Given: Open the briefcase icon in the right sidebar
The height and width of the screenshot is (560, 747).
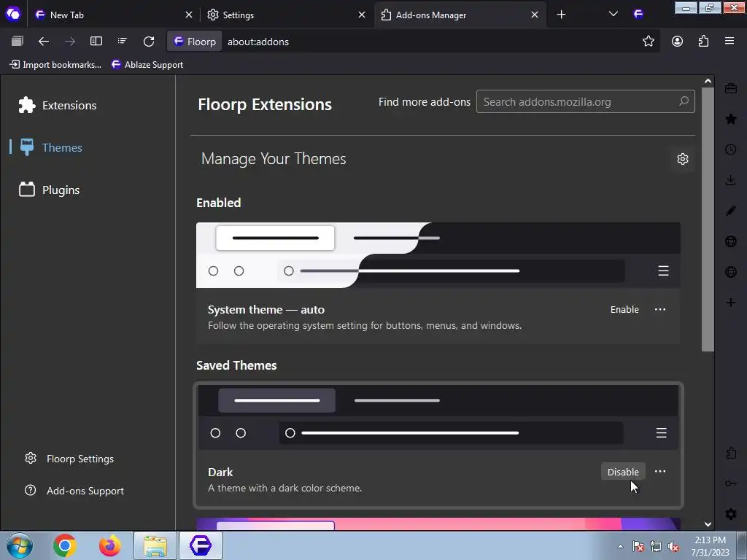Looking at the screenshot, I should 731,88.
